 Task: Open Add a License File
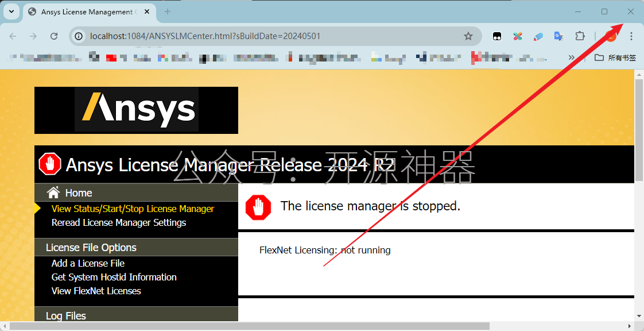(x=88, y=264)
